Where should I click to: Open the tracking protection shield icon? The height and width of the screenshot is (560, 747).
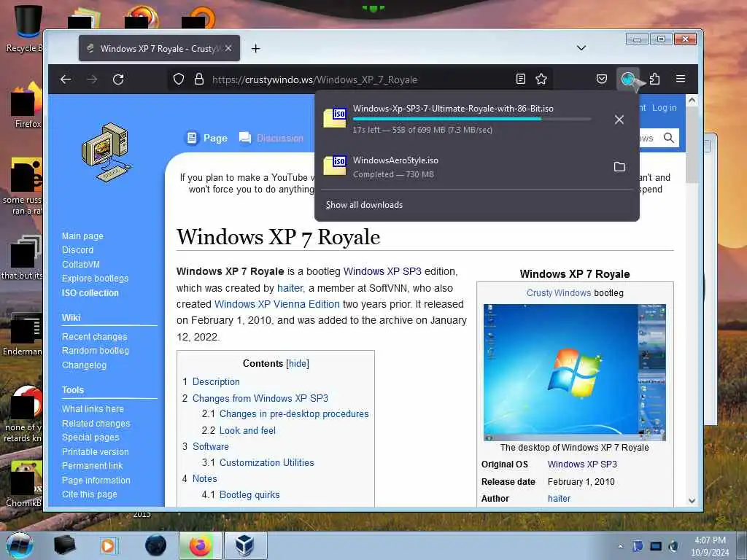pos(179,79)
